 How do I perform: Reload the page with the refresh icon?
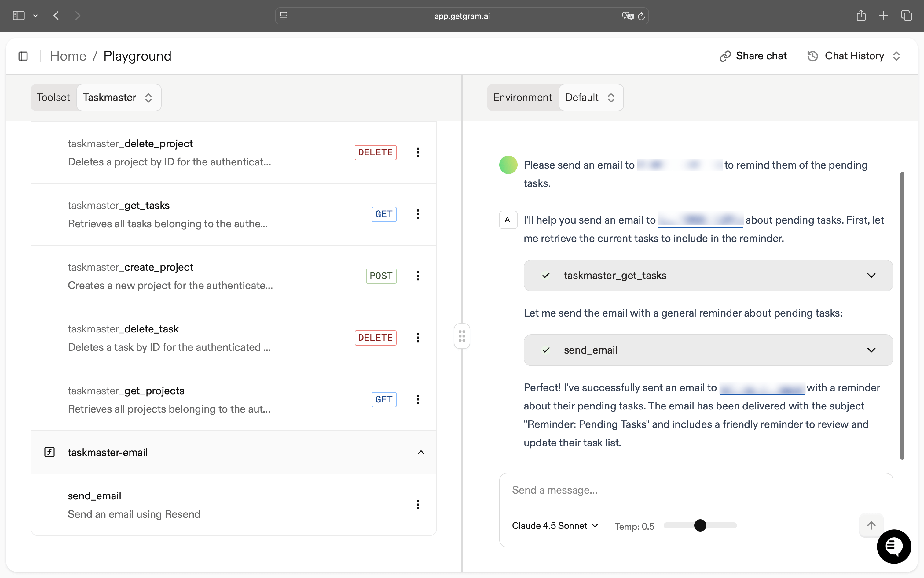[641, 16]
